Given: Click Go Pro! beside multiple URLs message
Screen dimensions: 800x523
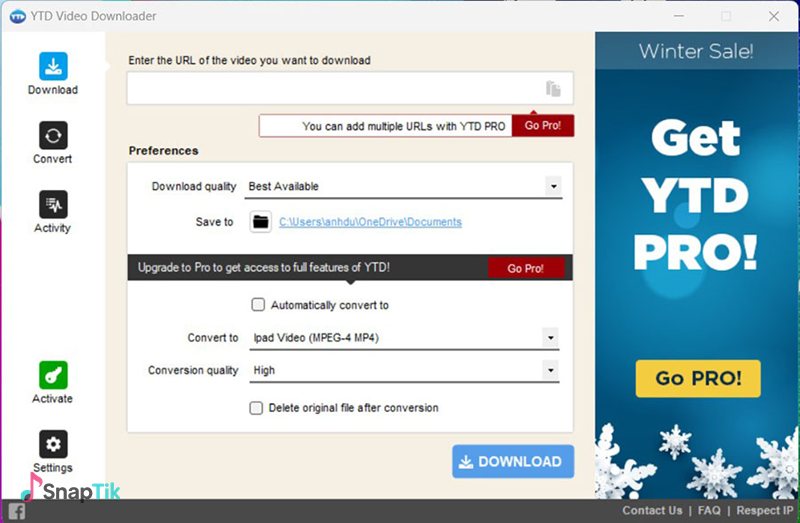Looking at the screenshot, I should 543,126.
